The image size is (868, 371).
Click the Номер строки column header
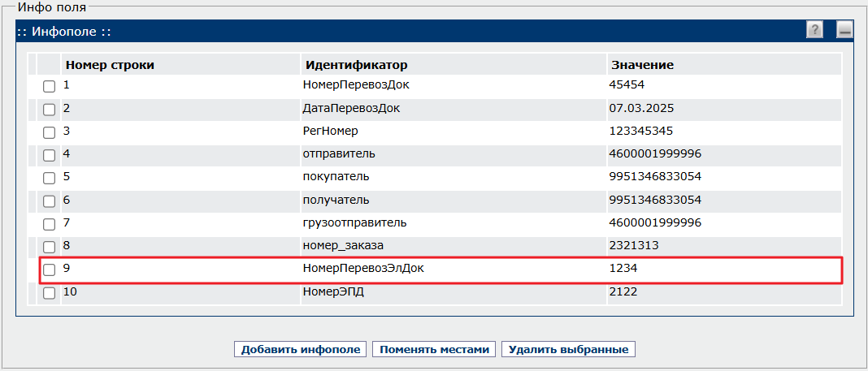click(110, 65)
